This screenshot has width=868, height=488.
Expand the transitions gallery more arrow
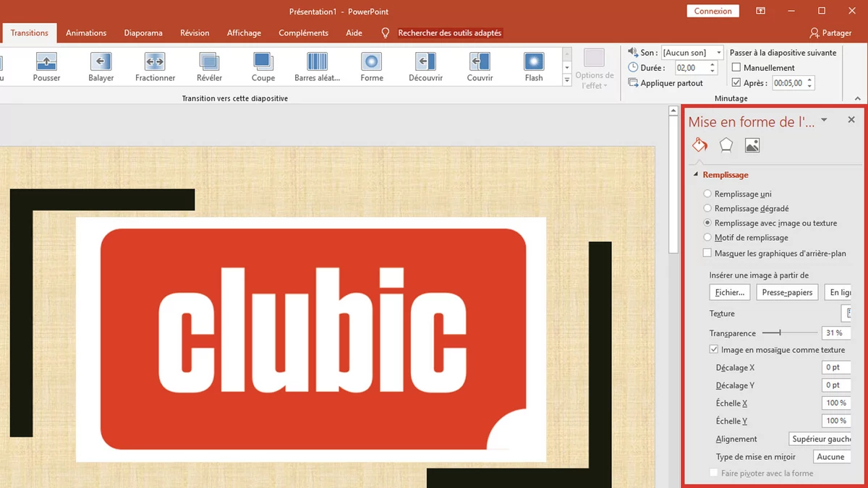567,81
